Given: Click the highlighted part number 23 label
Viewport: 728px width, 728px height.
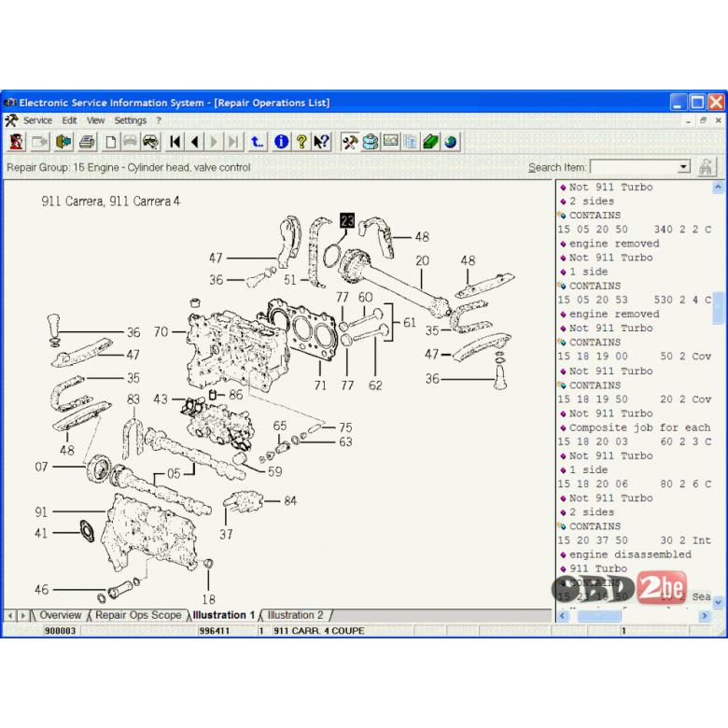Looking at the screenshot, I should [347, 220].
